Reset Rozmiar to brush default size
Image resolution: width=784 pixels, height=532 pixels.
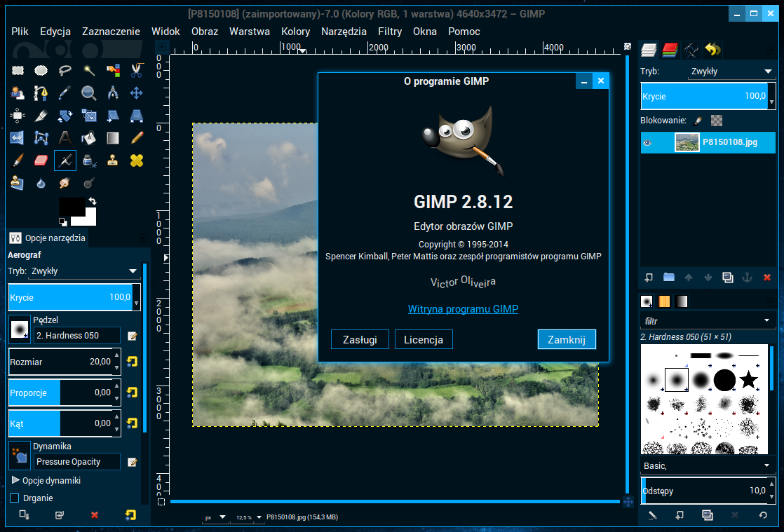pyautogui.click(x=132, y=362)
